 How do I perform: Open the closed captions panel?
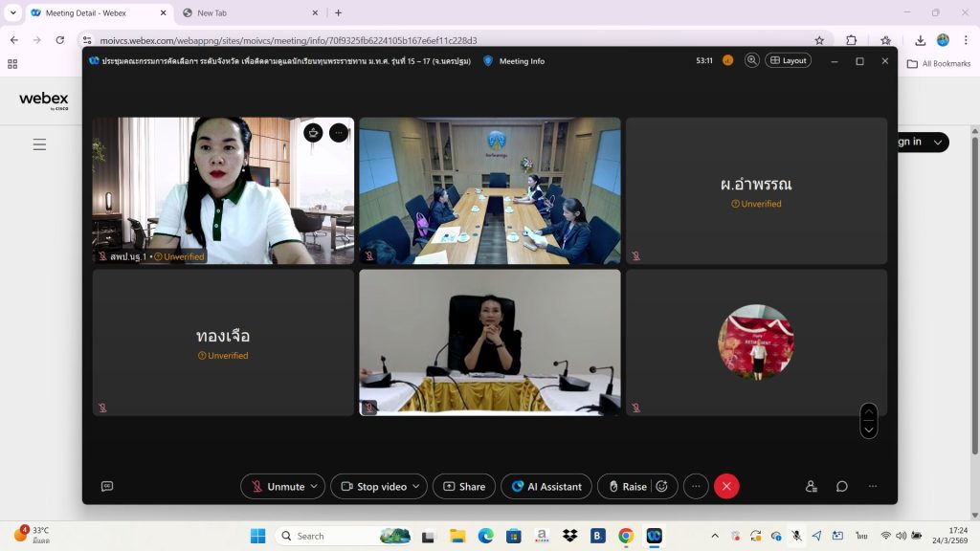pos(107,486)
